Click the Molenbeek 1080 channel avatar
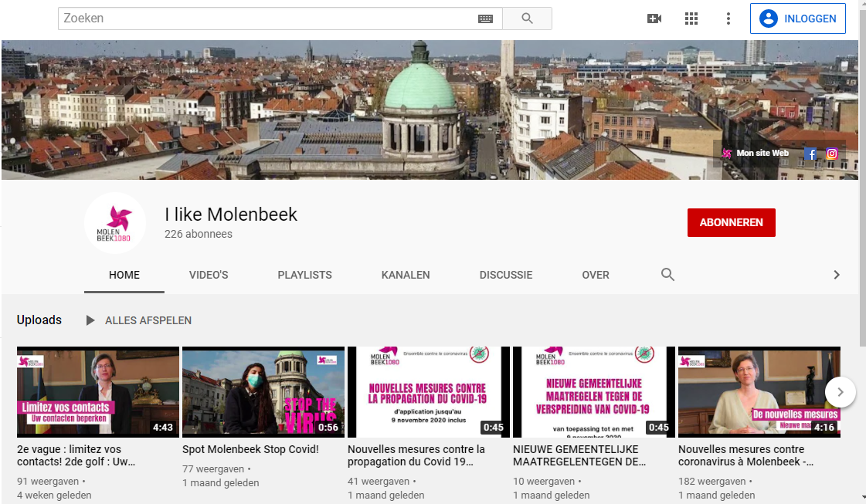Image resolution: width=866 pixels, height=504 pixels. pyautogui.click(x=114, y=223)
